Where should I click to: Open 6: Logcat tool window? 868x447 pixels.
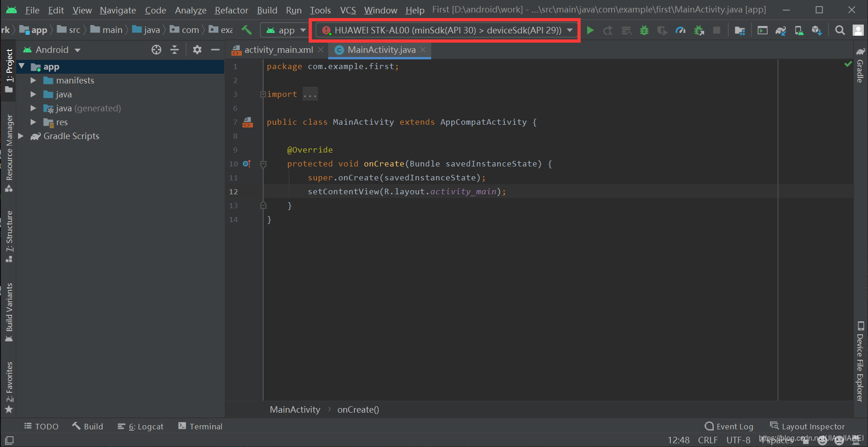pos(141,427)
